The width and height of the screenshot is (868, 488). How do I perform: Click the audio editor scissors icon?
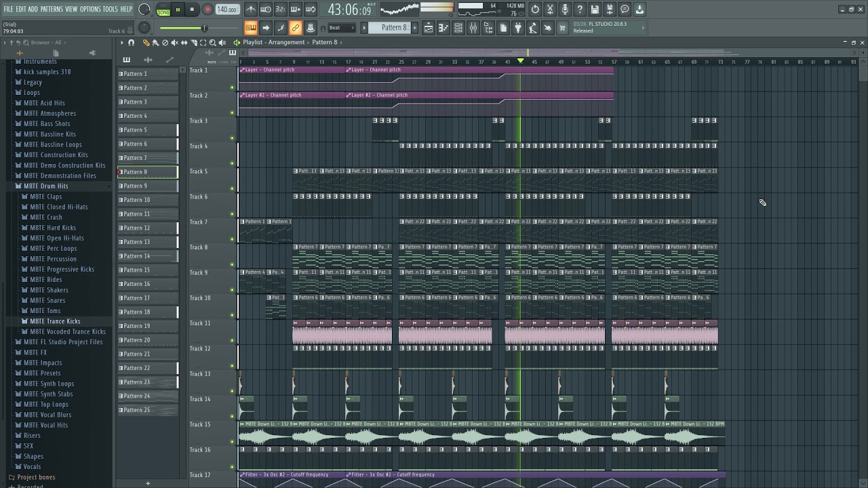pos(550,9)
